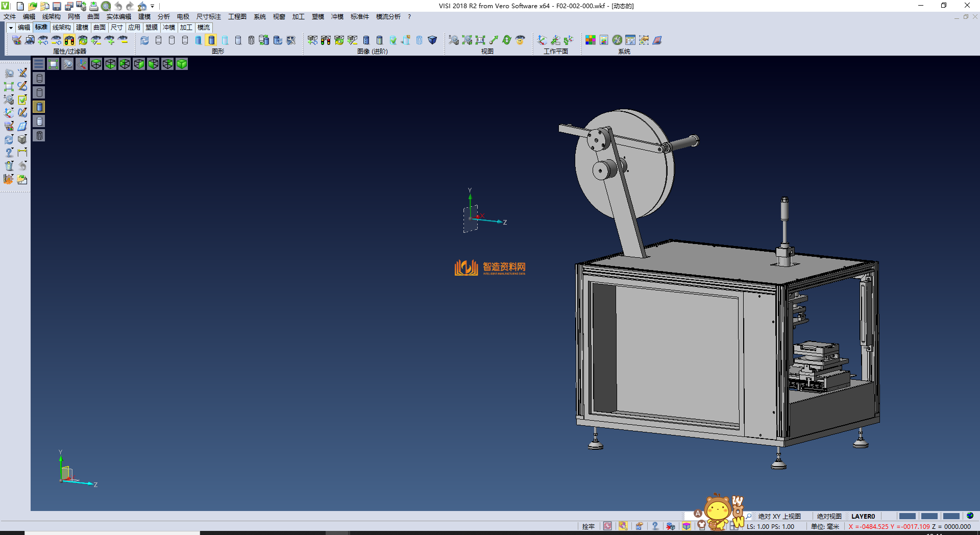Viewport: 980px width, 535px height.
Task: Click the wrench settings icon in 系统 group
Action: coord(617,40)
